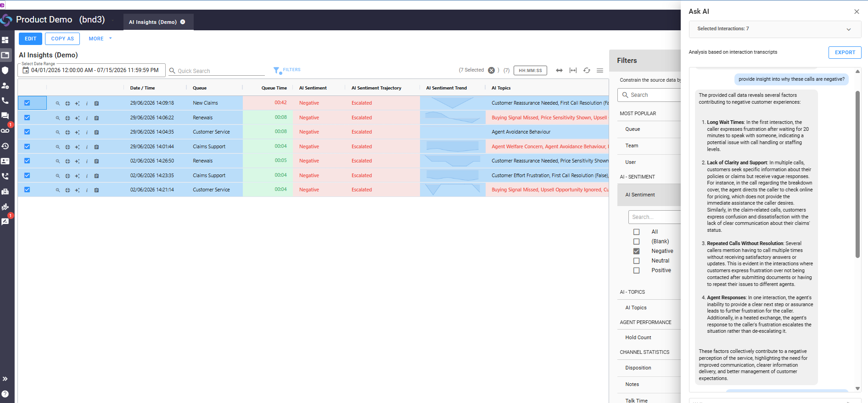Open the outbound call icon in sidebar

[x=5, y=176]
